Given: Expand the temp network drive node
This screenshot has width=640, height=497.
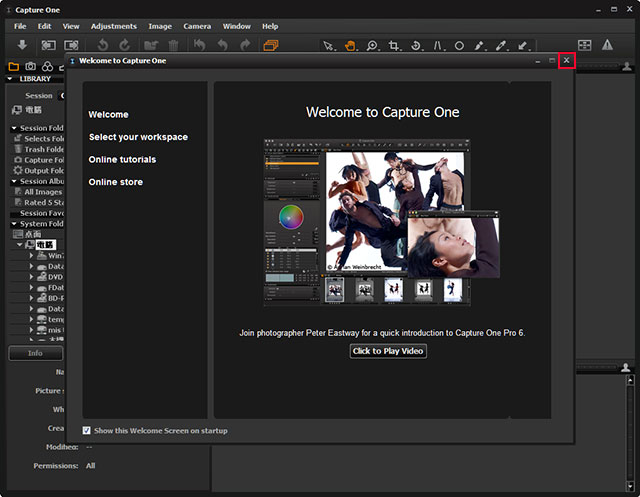Looking at the screenshot, I should point(31,319).
